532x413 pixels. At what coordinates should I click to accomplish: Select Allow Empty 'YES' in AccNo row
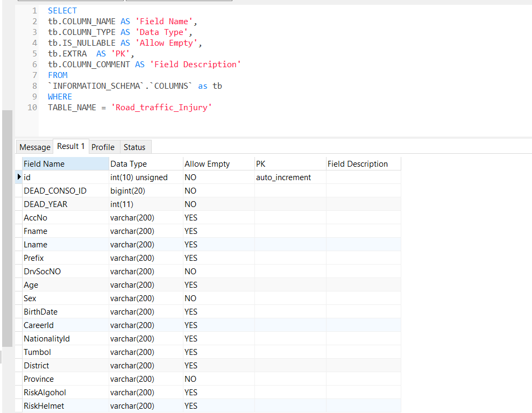(219, 218)
